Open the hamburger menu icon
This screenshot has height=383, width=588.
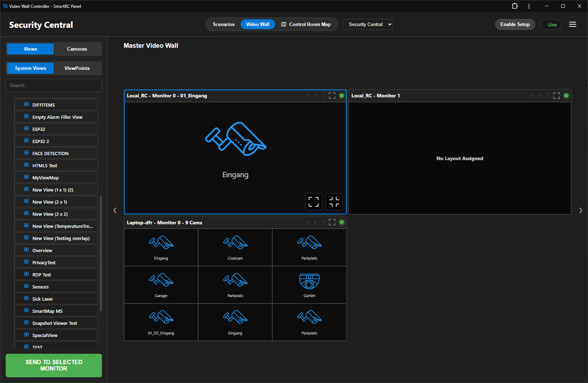[573, 24]
